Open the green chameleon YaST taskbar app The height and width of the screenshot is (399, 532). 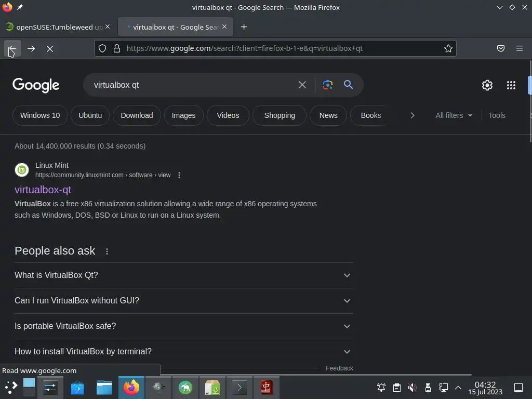(x=185, y=388)
